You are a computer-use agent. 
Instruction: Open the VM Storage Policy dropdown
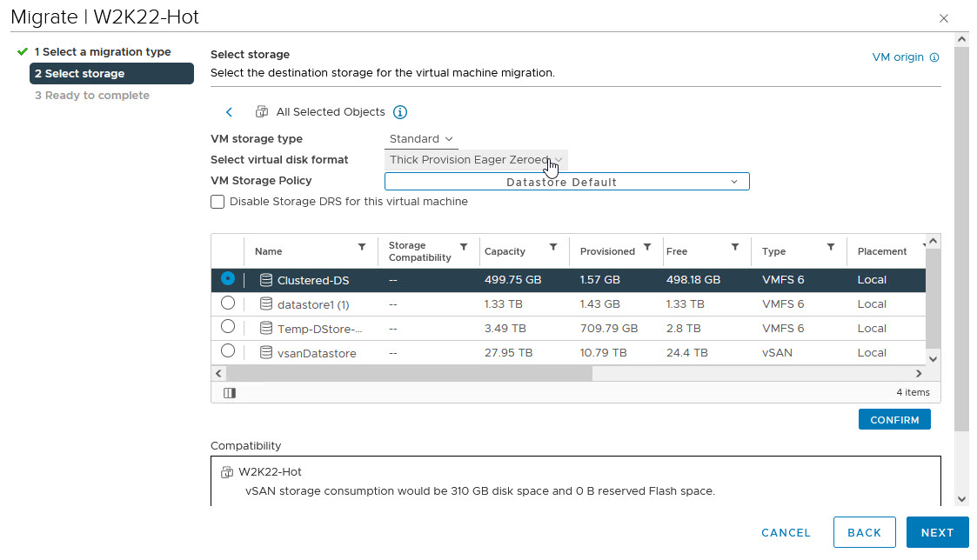(x=566, y=182)
